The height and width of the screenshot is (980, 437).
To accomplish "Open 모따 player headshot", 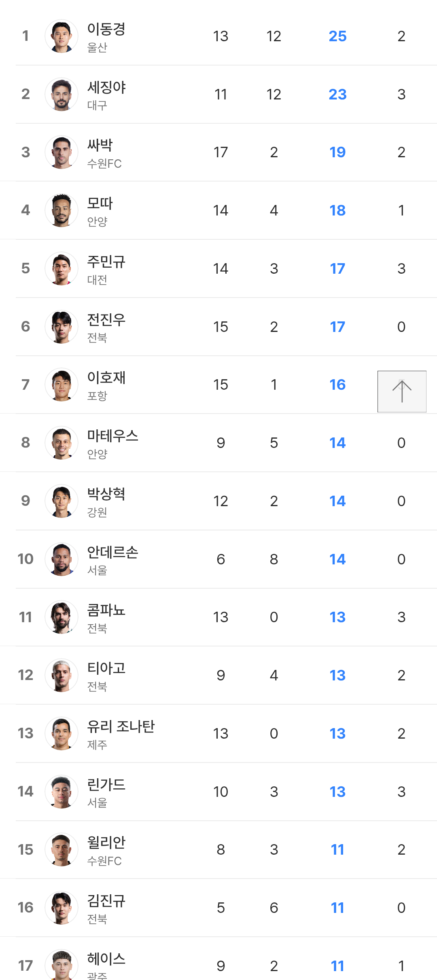I will [x=62, y=211].
